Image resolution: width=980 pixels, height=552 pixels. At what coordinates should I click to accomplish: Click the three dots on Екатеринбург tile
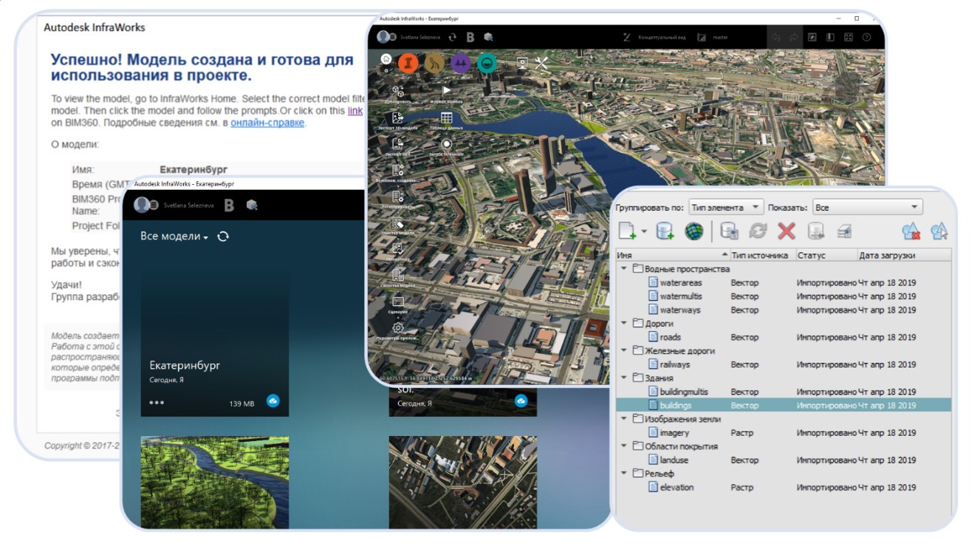[x=157, y=403]
